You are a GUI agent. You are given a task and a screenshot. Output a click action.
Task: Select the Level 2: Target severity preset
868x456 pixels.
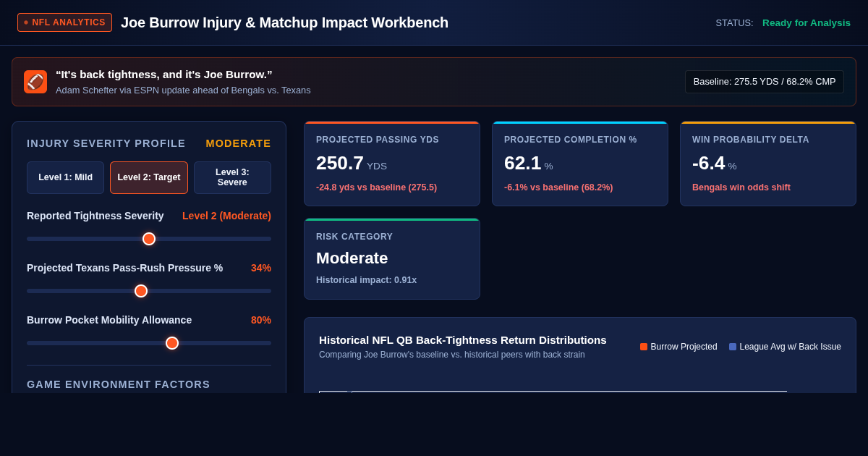149,177
